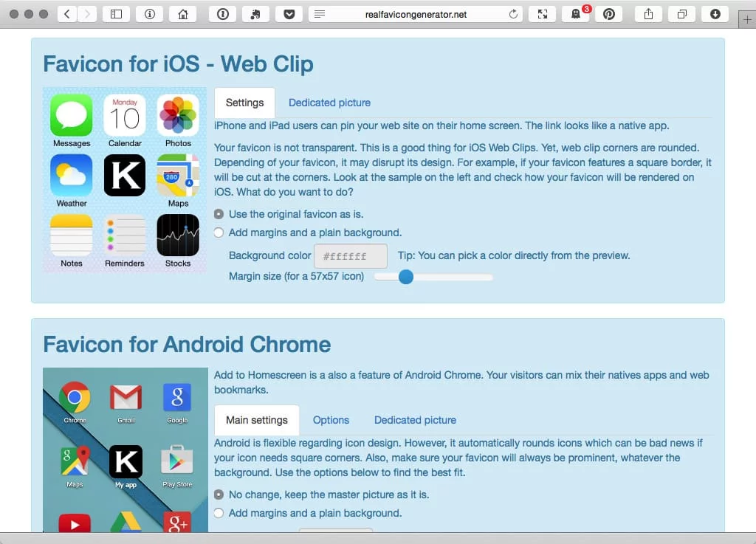This screenshot has width=756, height=544.
Task: Pick color from K favicon in iOS preview
Action: pyautogui.click(x=125, y=176)
